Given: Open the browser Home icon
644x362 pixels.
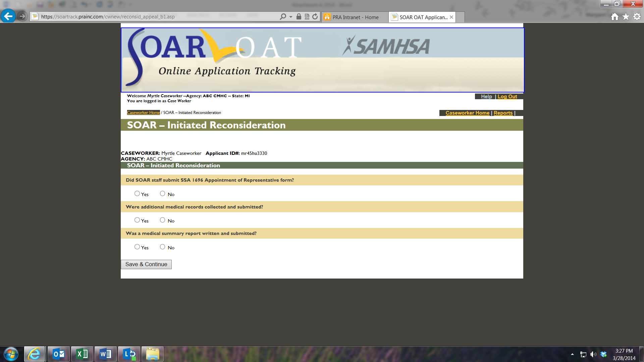Looking at the screenshot, I should pyautogui.click(x=614, y=17).
